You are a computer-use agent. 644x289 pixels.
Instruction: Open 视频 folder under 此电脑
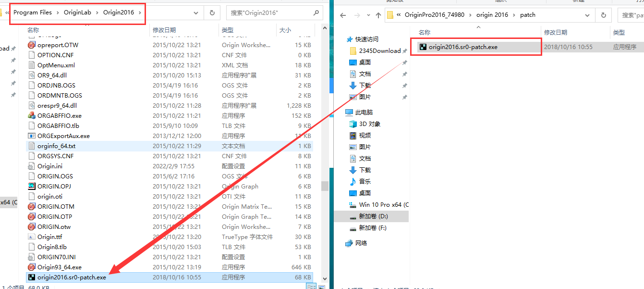tap(365, 135)
